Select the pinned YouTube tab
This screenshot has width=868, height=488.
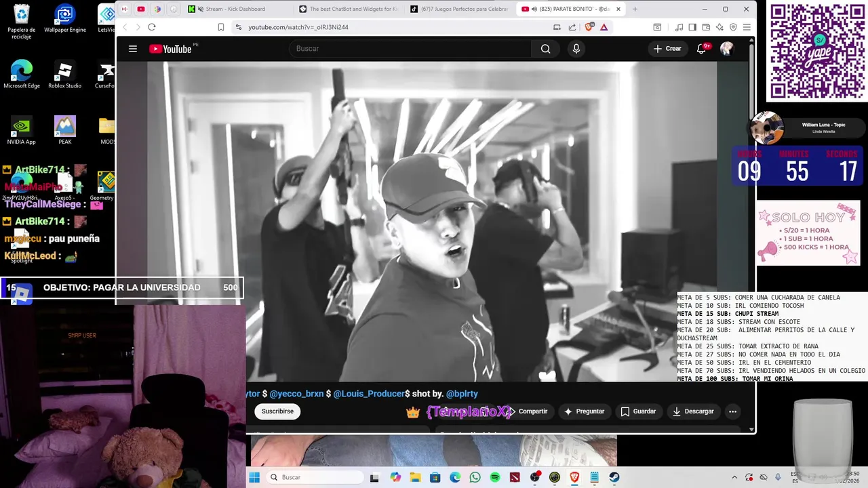141,9
